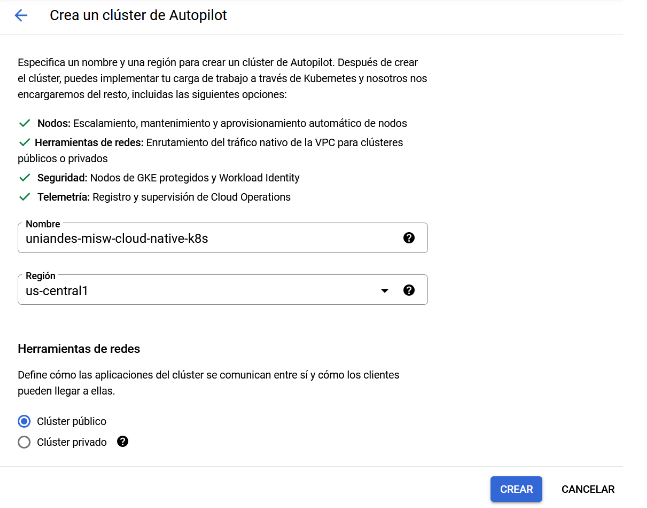This screenshot has width=647, height=508.
Task: Create the cluster with the CREAR button
Action: point(516,489)
